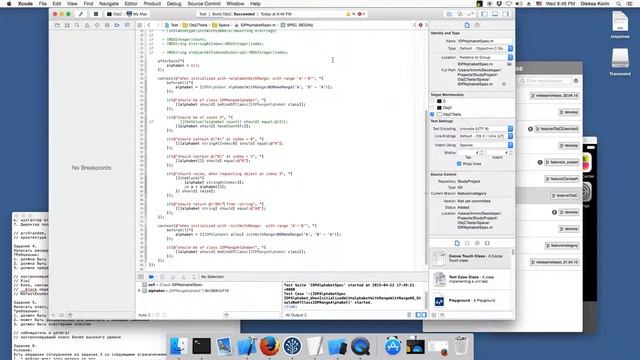
Task: Open the Report navigator icon
Action: [x=127, y=25]
